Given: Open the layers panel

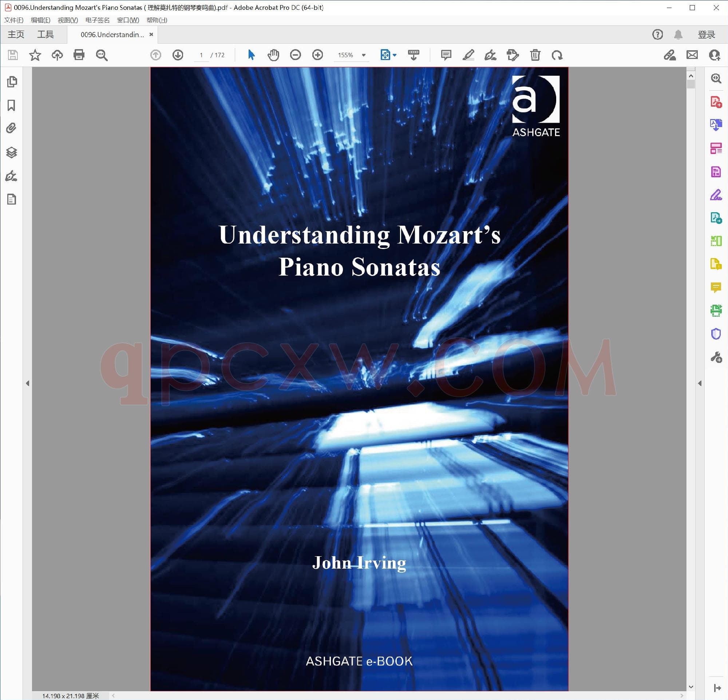Looking at the screenshot, I should click(x=12, y=152).
